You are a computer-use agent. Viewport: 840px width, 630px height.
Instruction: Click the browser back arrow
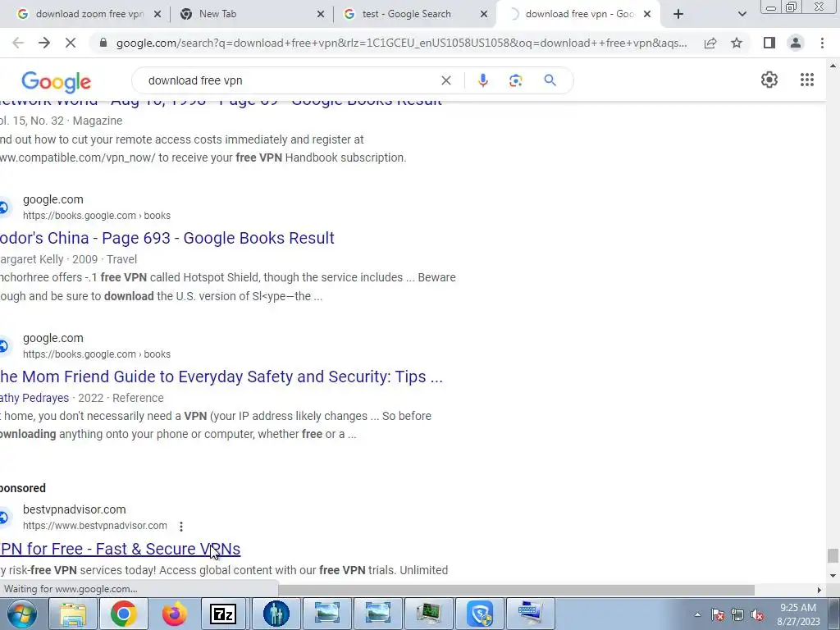pyautogui.click(x=18, y=43)
